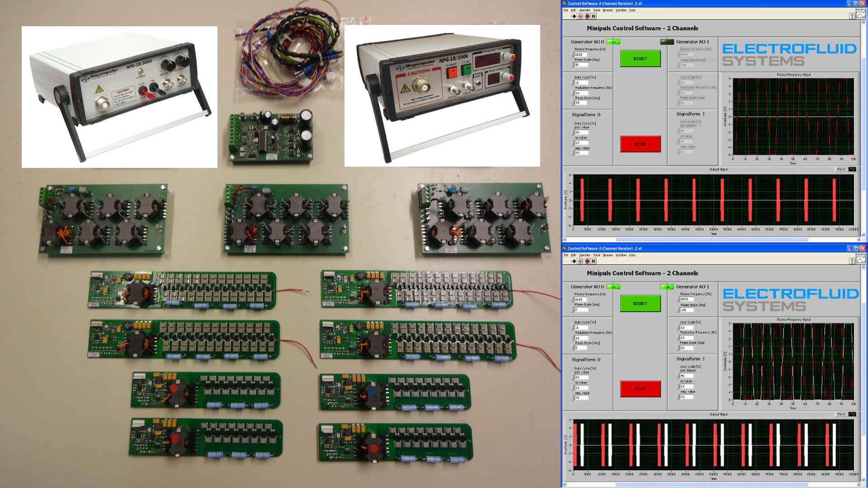The image size is (868, 488).
Task: Click the VI waveform icon in upper window corner
Action: coord(861,14)
